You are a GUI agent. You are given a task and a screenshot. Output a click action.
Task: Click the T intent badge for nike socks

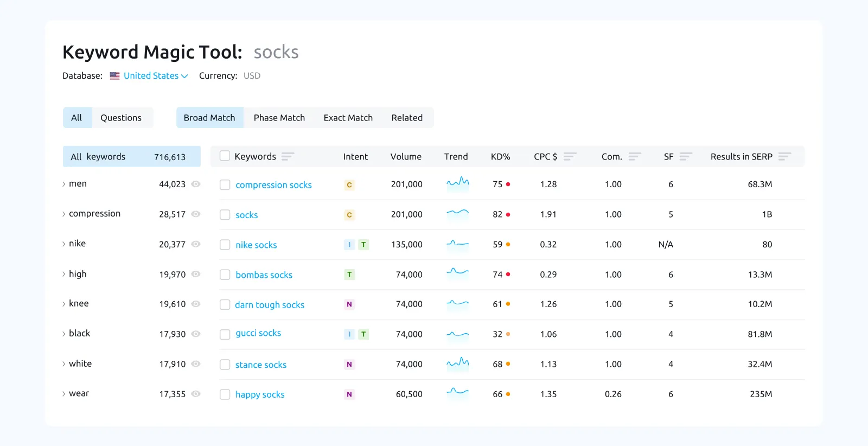[363, 245]
